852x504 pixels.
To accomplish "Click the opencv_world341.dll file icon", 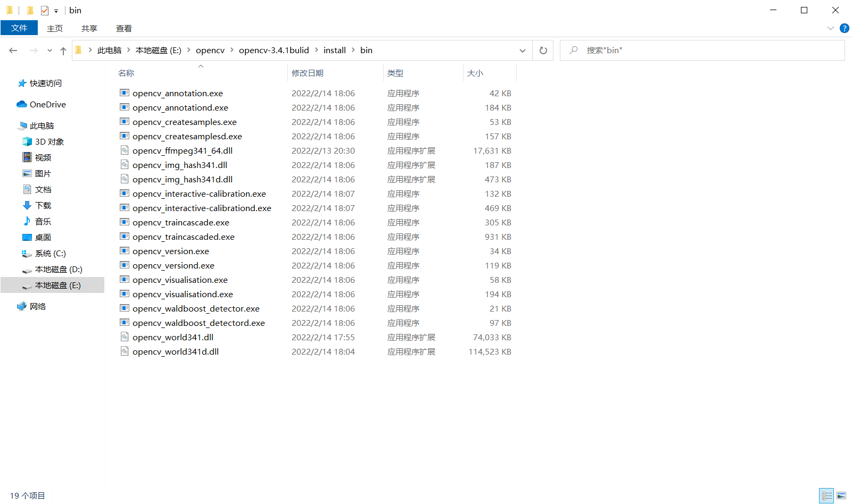I will (x=125, y=337).
